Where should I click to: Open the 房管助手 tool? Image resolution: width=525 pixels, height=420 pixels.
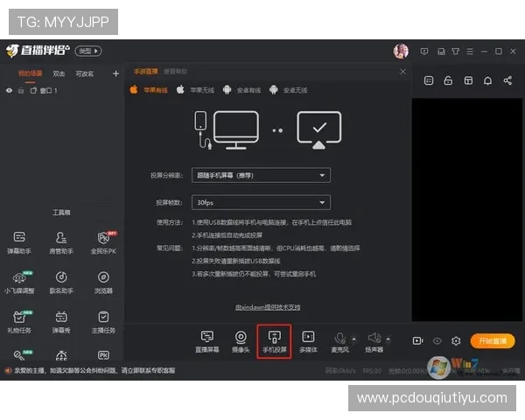[61, 242]
